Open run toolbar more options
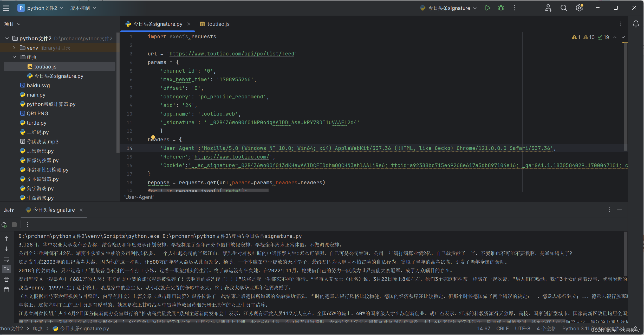The height and width of the screenshot is (335, 644). (x=27, y=225)
